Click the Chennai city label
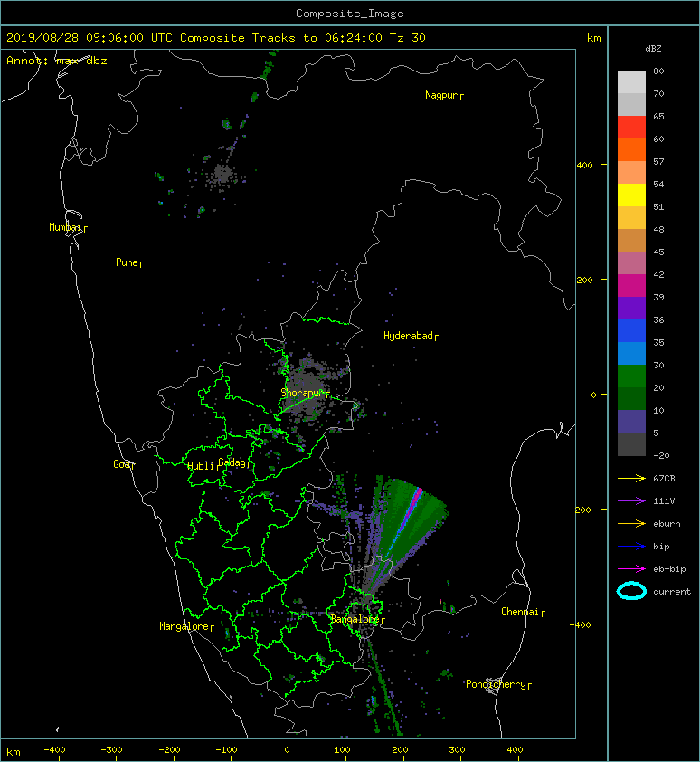The width and height of the screenshot is (700, 762). [x=523, y=612]
